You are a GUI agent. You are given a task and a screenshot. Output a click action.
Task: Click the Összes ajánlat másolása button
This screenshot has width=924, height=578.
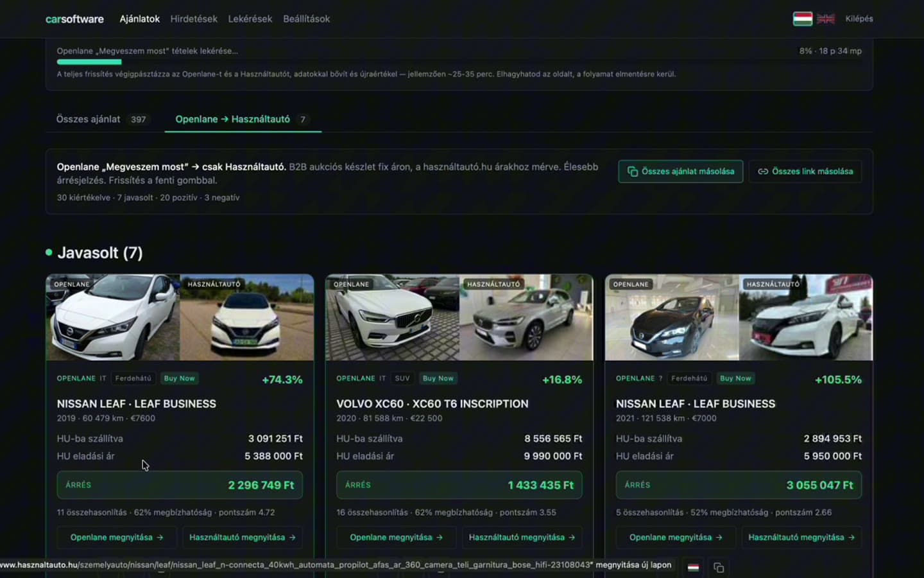pos(681,171)
